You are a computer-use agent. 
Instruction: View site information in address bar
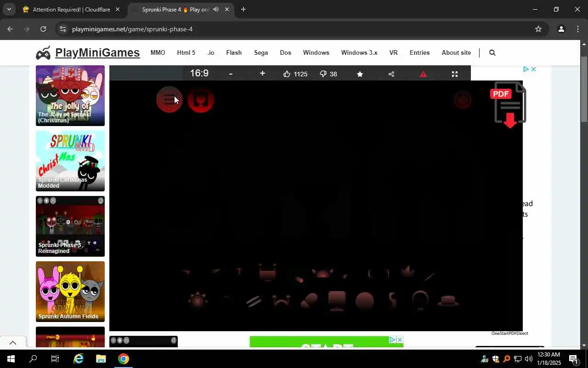pos(63,29)
